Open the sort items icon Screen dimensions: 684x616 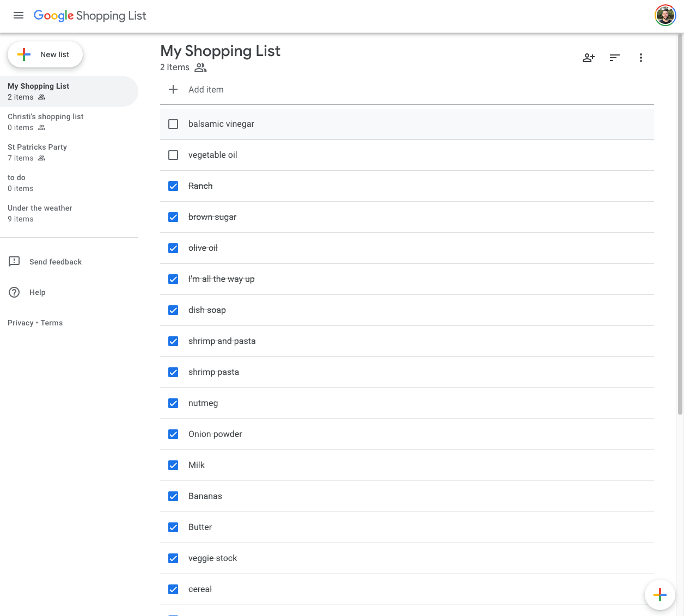(614, 58)
